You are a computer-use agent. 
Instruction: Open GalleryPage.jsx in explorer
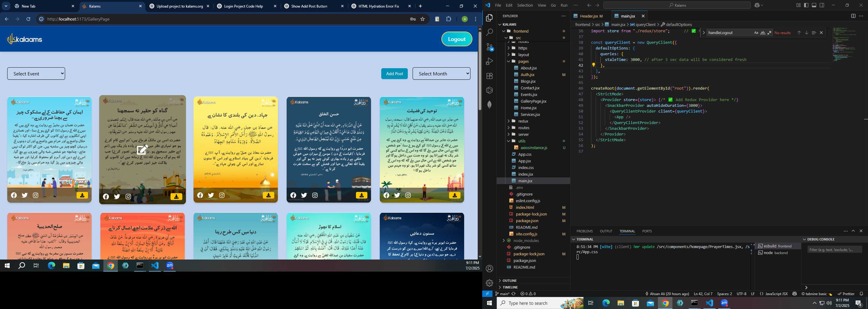click(x=533, y=101)
